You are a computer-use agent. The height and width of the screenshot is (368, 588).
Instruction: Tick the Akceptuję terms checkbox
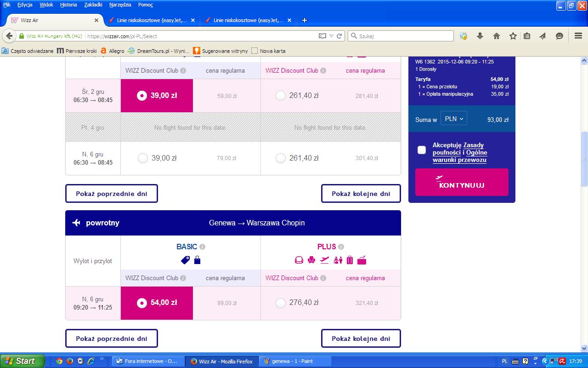coord(422,150)
